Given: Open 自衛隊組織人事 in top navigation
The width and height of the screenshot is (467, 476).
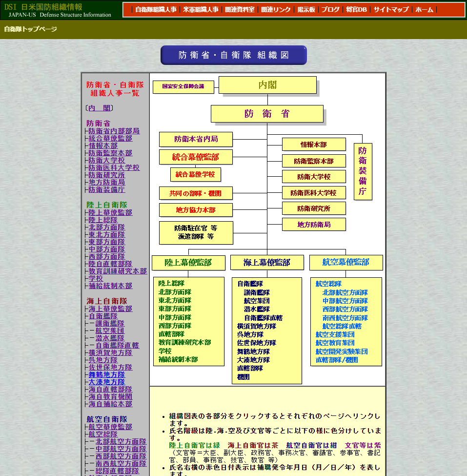Looking at the screenshot, I should point(156,10).
